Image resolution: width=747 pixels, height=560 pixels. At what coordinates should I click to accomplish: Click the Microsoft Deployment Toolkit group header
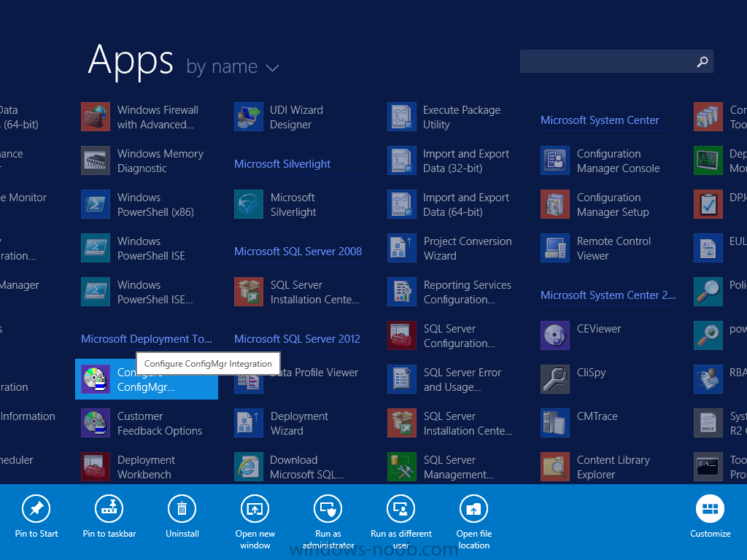(146, 339)
